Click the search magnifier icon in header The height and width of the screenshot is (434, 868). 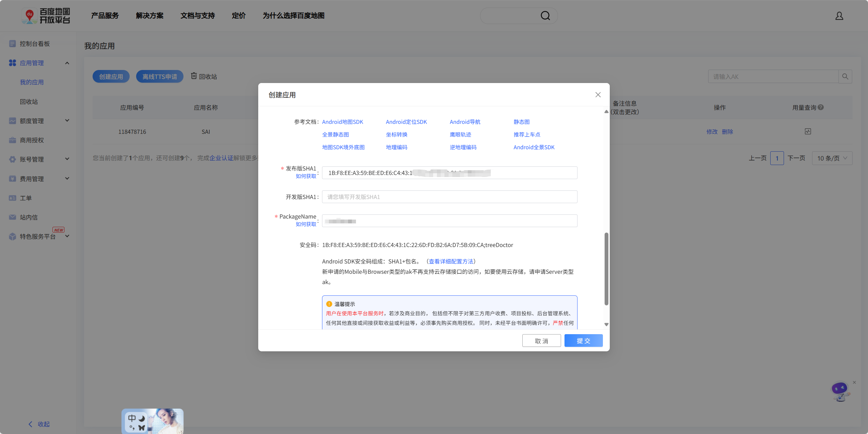[x=545, y=16]
